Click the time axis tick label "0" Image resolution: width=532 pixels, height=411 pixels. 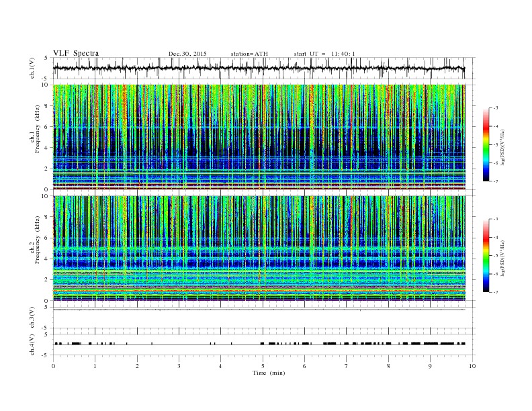coord(53,366)
